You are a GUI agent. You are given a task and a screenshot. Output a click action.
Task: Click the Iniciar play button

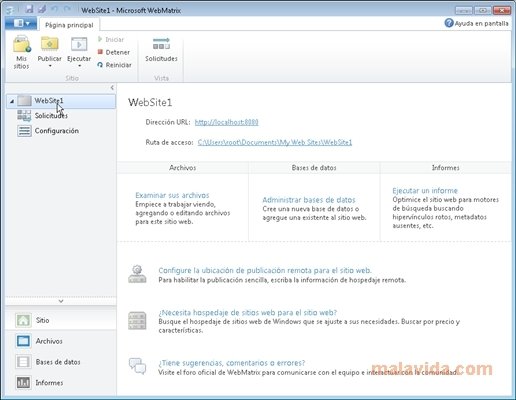pos(110,39)
